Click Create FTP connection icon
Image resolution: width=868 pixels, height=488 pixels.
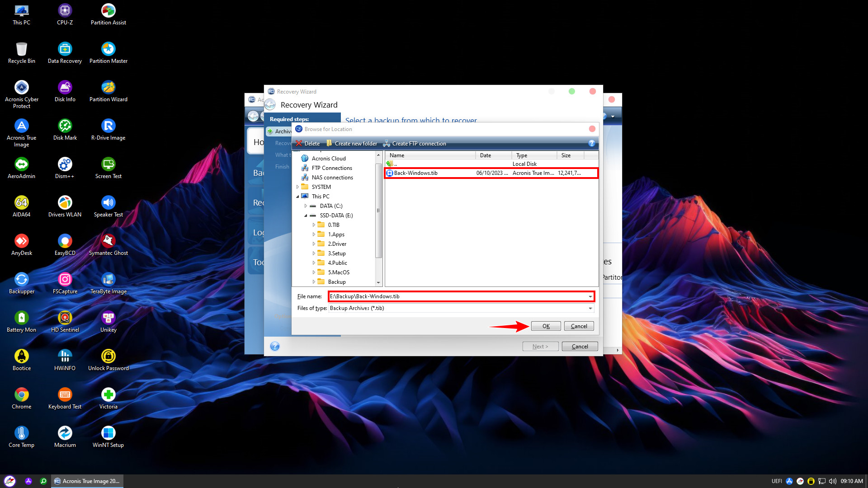pos(387,143)
